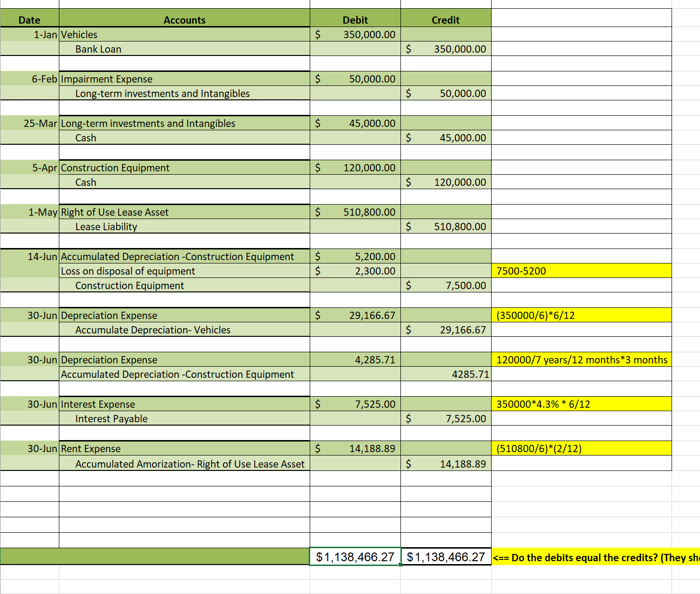Select the total debits cell $1,138,466.27
The width and height of the screenshot is (700, 594).
coord(355,557)
